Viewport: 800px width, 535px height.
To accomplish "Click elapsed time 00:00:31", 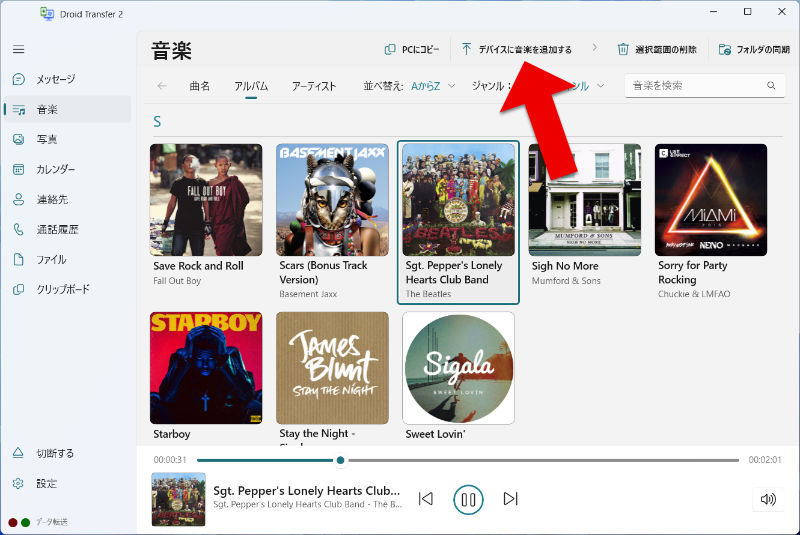I will (x=170, y=460).
